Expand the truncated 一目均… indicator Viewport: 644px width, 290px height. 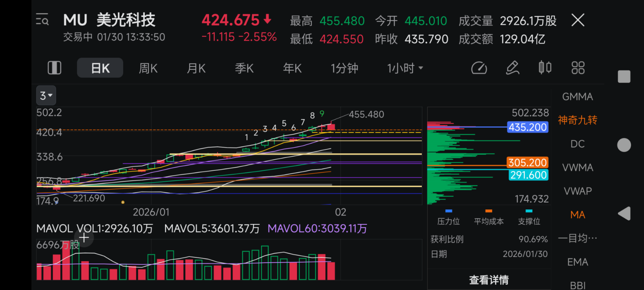[578, 238]
